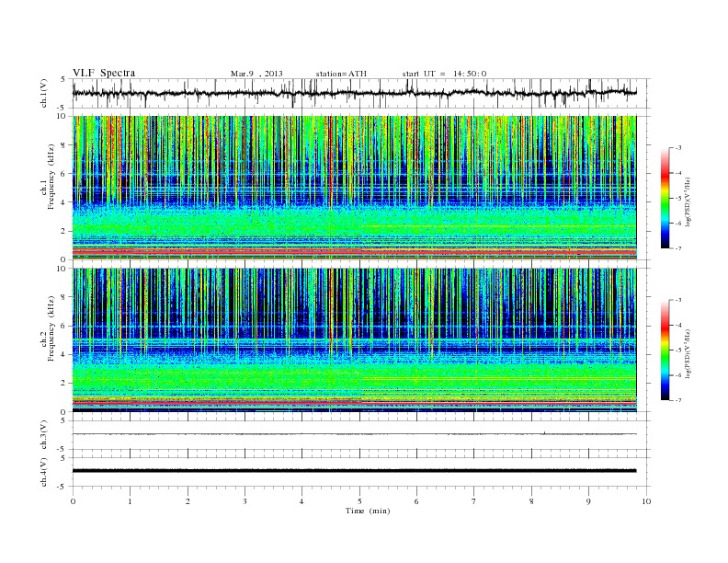Click the "2" kHz tick on ch.1 spectrogram
728x563 pixels.
point(63,231)
